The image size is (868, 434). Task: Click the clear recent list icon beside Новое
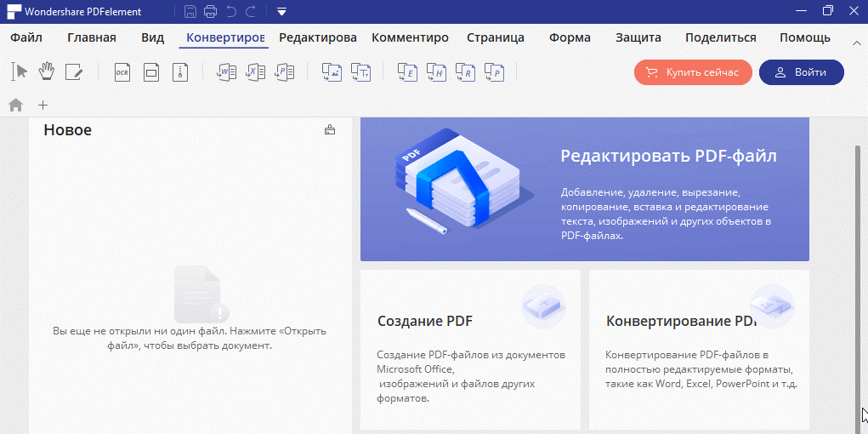pos(330,130)
